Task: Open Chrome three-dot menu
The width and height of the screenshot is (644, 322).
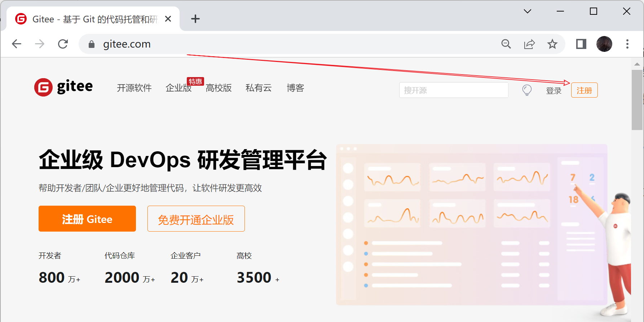Action: point(627,44)
